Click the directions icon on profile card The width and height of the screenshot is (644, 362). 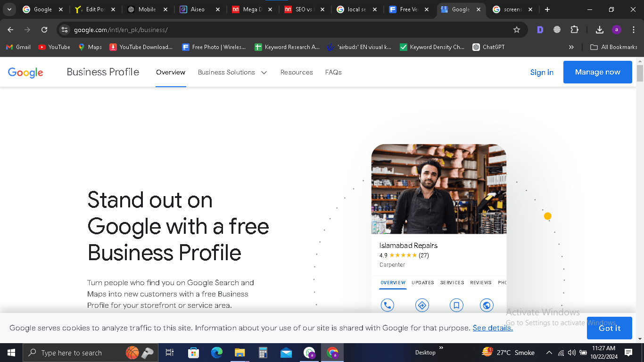pos(422,305)
